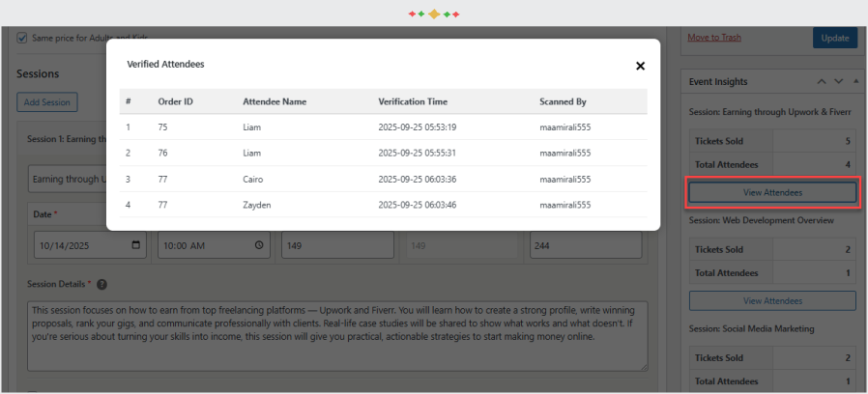Click the time field showing 10:00 AM
Image resolution: width=868 pixels, height=394 pixels.
coord(214,245)
